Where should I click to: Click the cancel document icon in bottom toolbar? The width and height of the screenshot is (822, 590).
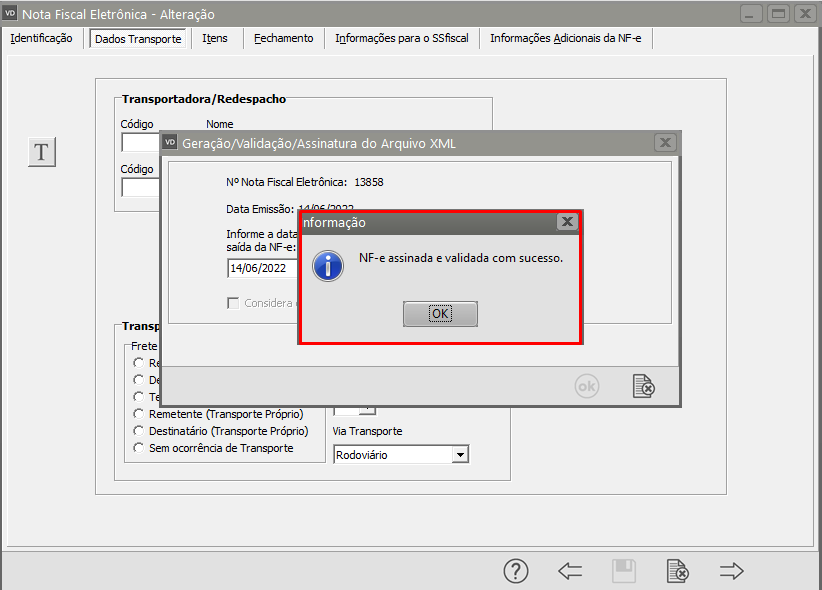pos(677,571)
